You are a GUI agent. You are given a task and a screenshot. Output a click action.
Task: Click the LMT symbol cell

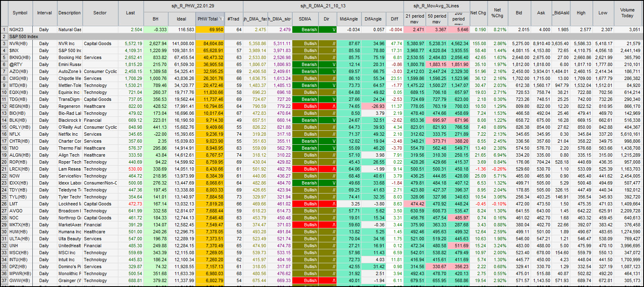[x=20, y=204]
